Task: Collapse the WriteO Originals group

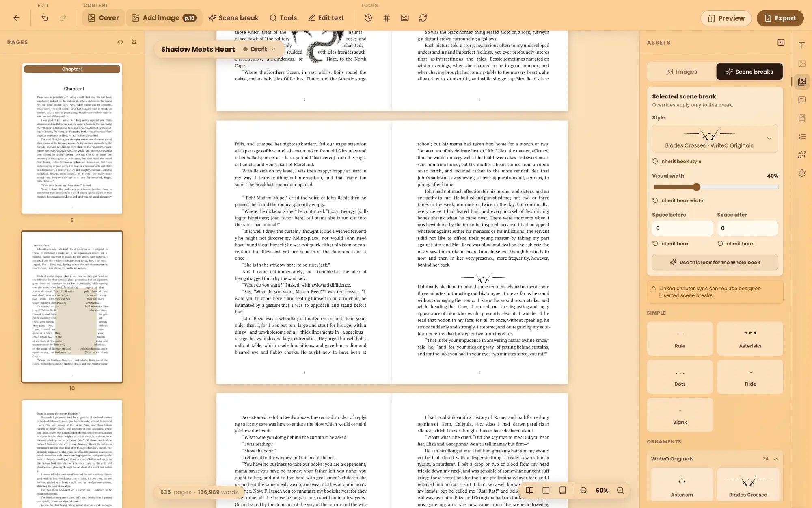Action: [x=776, y=459]
